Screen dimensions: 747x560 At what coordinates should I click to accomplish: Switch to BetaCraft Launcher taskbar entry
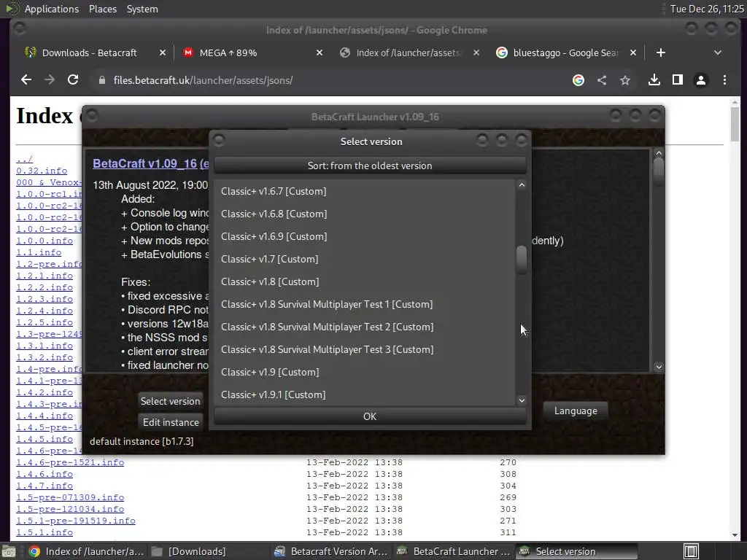coord(454,551)
